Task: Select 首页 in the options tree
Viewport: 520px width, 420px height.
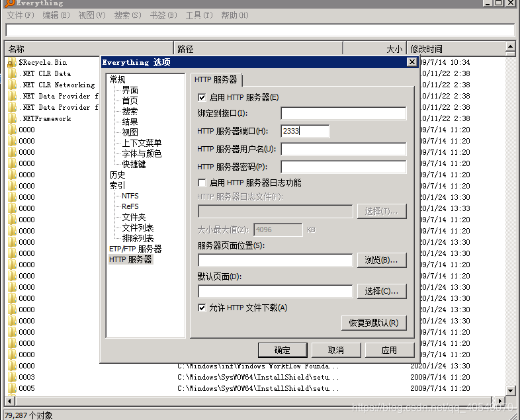Action: (x=130, y=101)
